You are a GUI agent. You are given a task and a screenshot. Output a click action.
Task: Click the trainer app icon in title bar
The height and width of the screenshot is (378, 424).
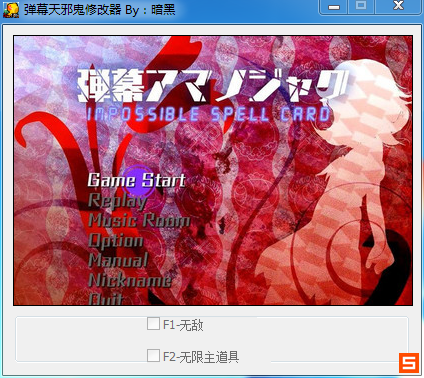pos(11,9)
